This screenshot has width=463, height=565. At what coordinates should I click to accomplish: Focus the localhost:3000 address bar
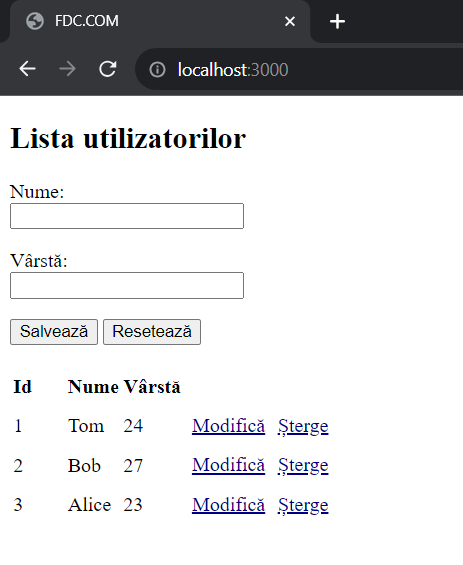tap(299, 70)
